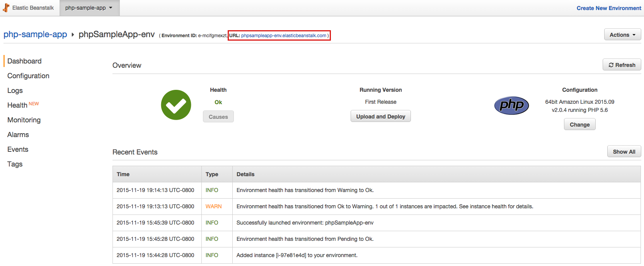Image resolution: width=644 pixels, height=266 pixels.
Task: Change the platform configuration
Action: point(579,124)
